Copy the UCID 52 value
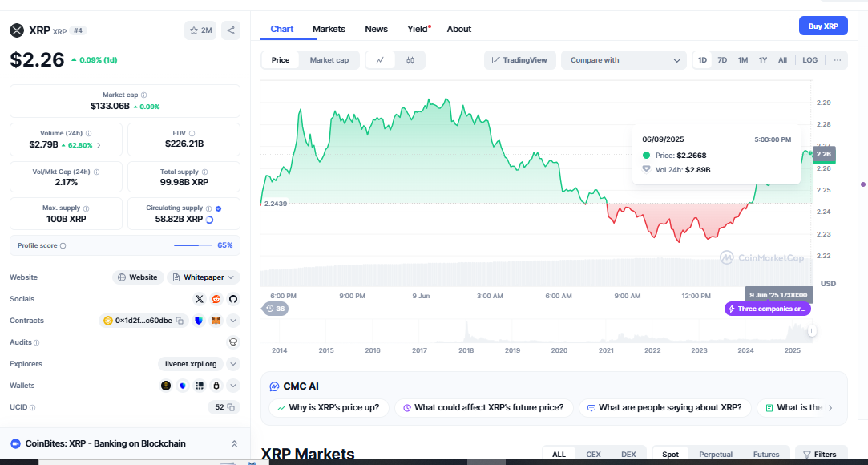The image size is (868, 465). 231,407
